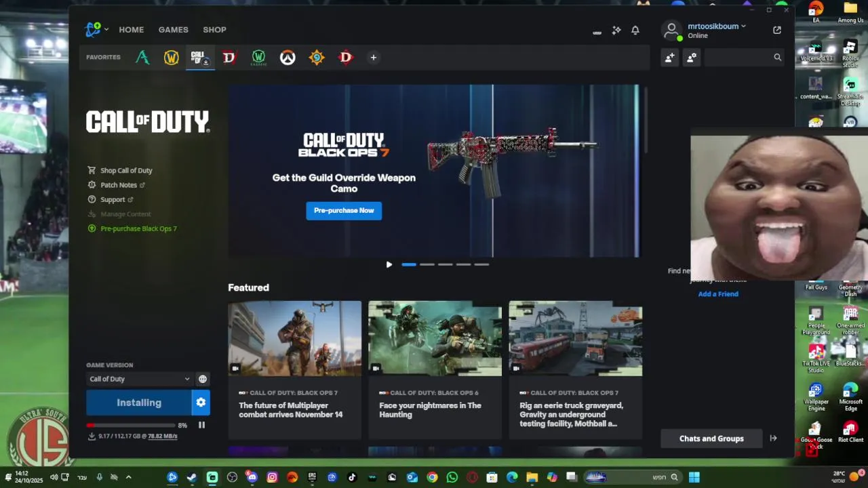Viewport: 868px width, 488px height.
Task: Collapse the social panel arrow
Action: pos(773,439)
